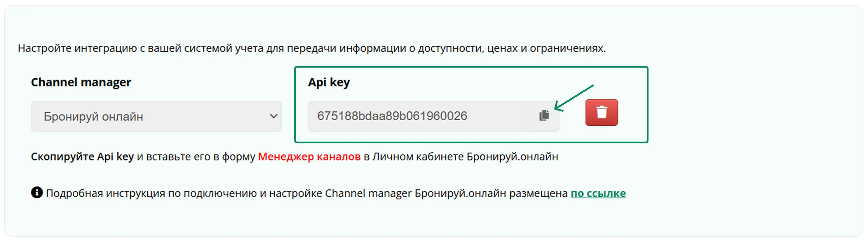Click the black info circle icon

coord(37,193)
